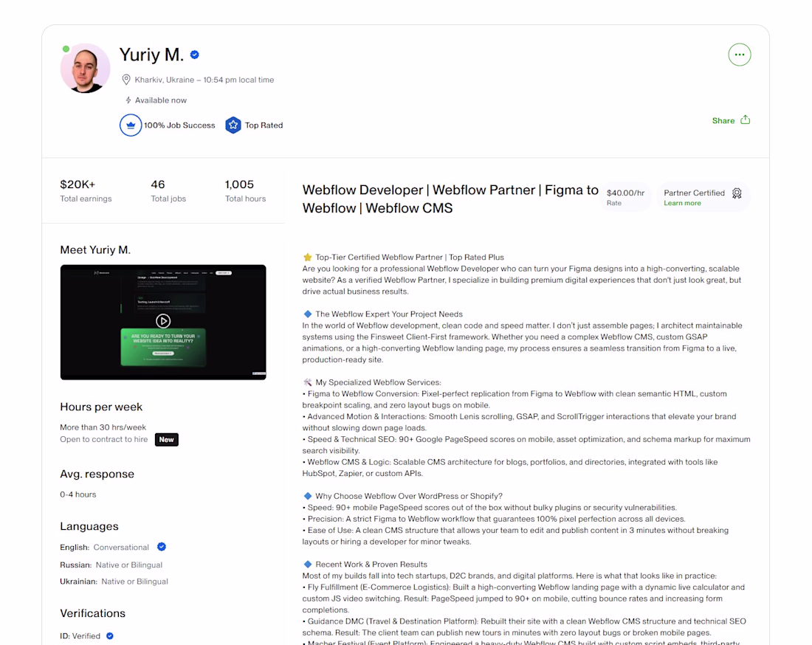Click the Partner Certified ribbon icon
The image size is (812, 645).
pyautogui.click(x=737, y=193)
